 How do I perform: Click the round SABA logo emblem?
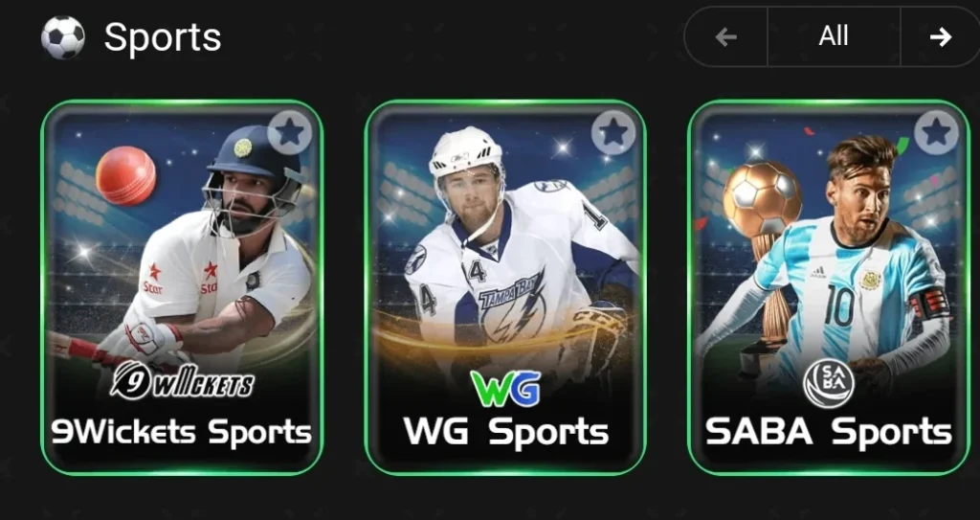coord(829,383)
